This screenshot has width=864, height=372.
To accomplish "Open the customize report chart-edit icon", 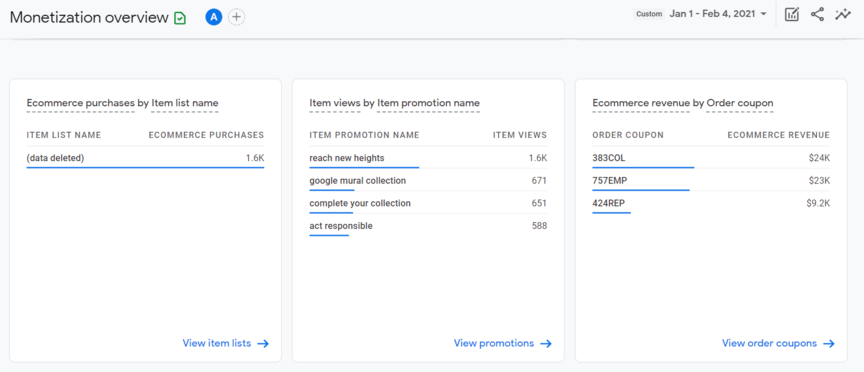I will click(792, 14).
